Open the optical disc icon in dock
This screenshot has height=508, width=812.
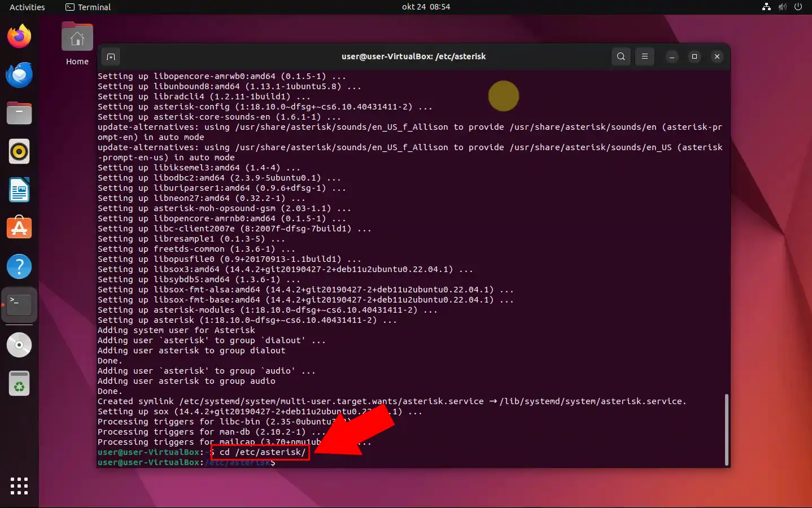click(x=19, y=345)
